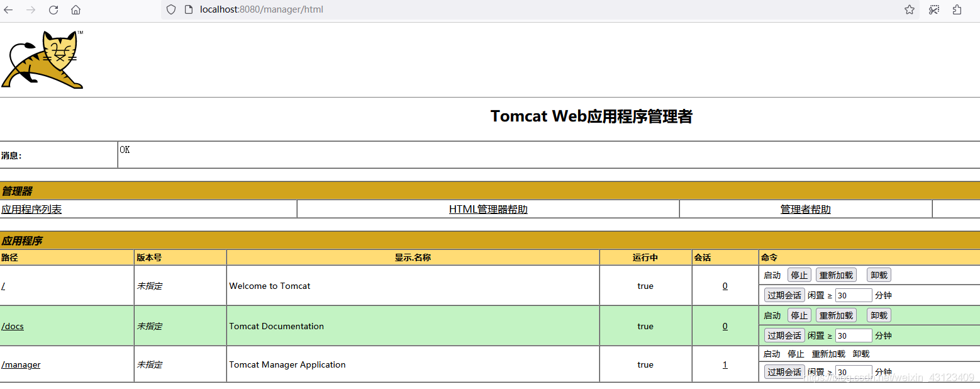Open the extensions puzzle icon
The height and width of the screenshot is (389, 980).
(957, 9)
